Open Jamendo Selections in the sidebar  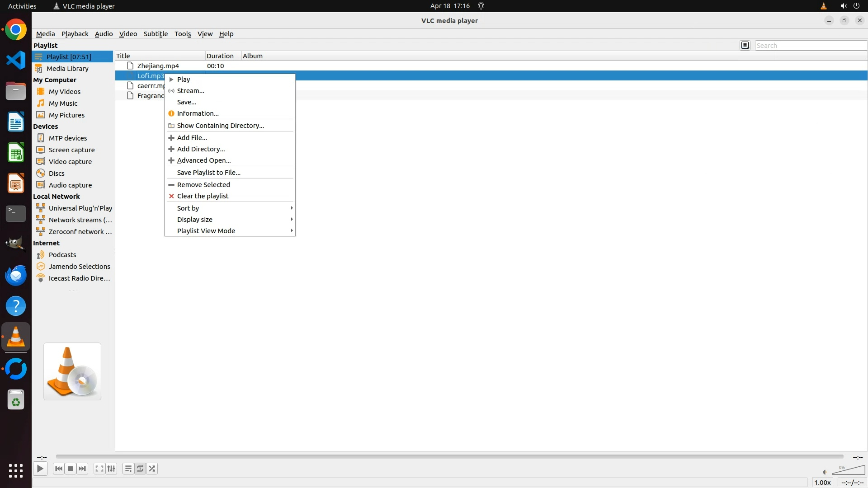coord(79,266)
